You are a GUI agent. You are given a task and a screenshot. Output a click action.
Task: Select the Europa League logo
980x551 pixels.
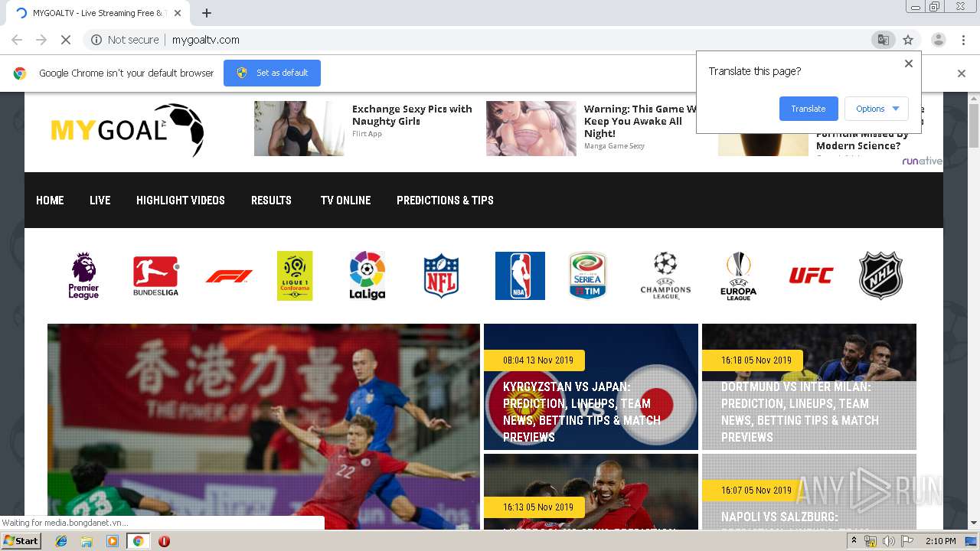pyautogui.click(x=738, y=275)
